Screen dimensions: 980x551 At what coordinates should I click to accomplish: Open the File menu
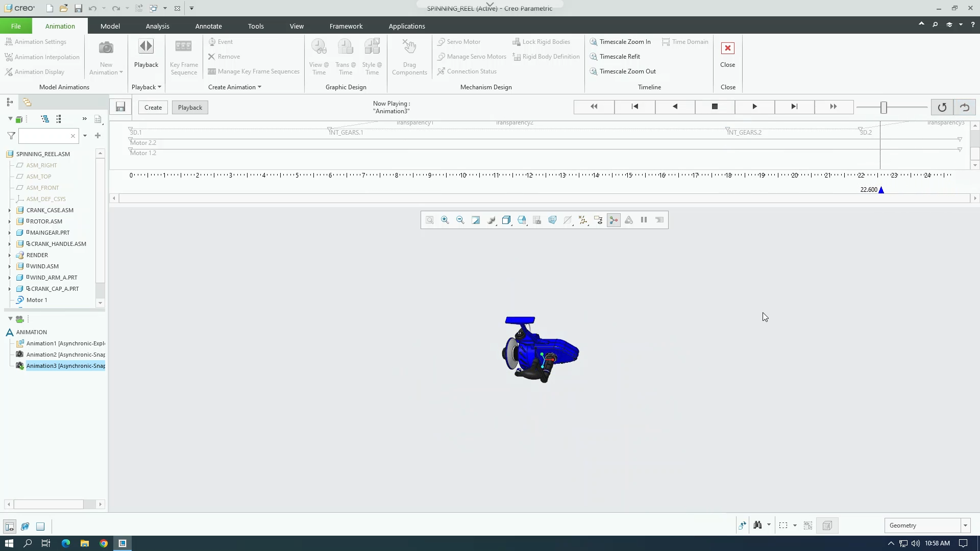16,26
